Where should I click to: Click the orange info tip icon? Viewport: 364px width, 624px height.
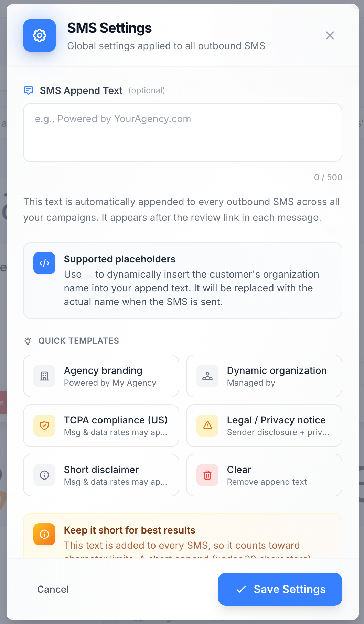point(44,534)
